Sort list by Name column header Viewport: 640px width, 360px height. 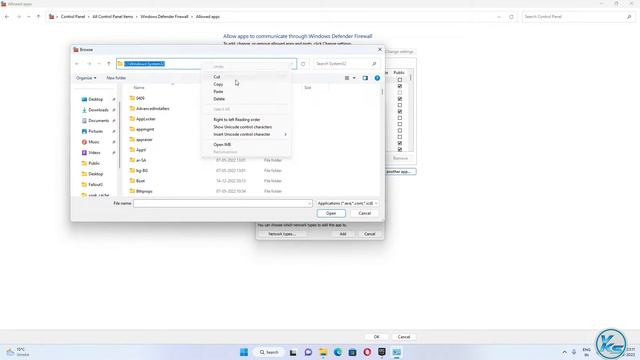tap(139, 88)
